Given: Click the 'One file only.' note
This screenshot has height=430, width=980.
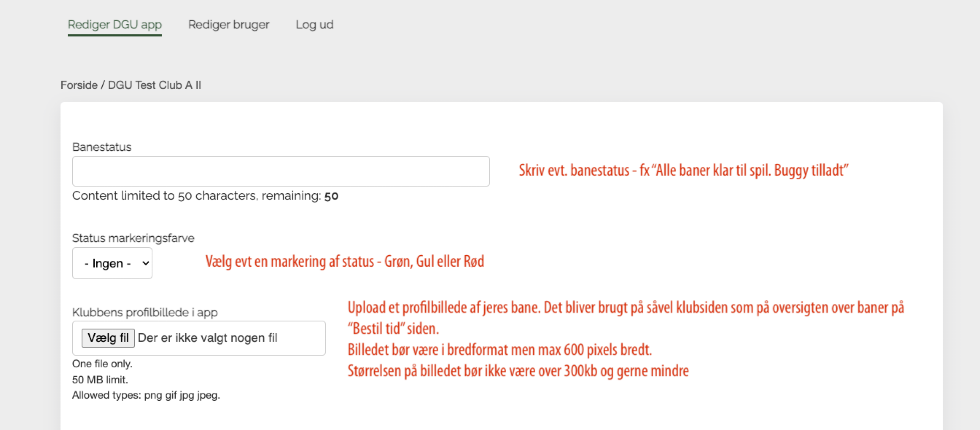Looking at the screenshot, I should click(102, 364).
